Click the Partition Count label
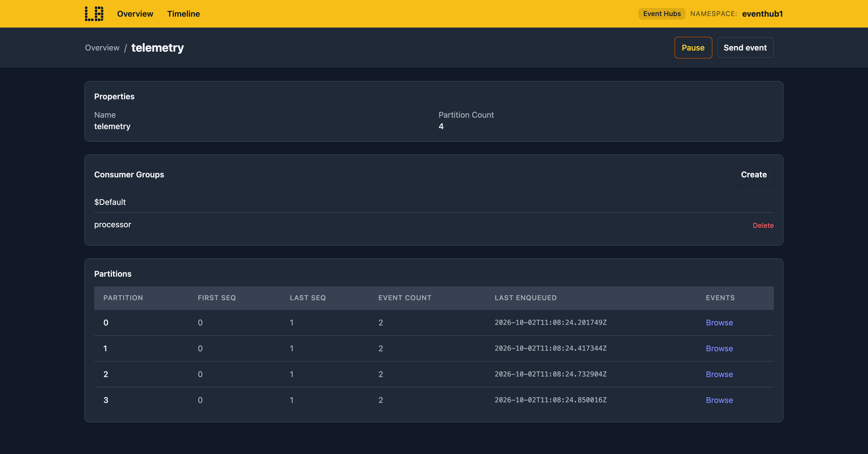 (x=466, y=115)
